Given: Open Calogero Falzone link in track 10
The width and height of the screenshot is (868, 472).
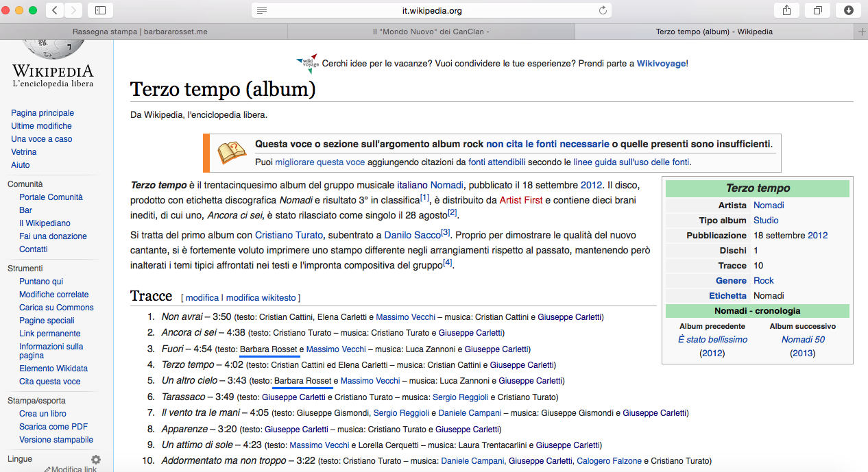Looking at the screenshot, I should [609, 461].
